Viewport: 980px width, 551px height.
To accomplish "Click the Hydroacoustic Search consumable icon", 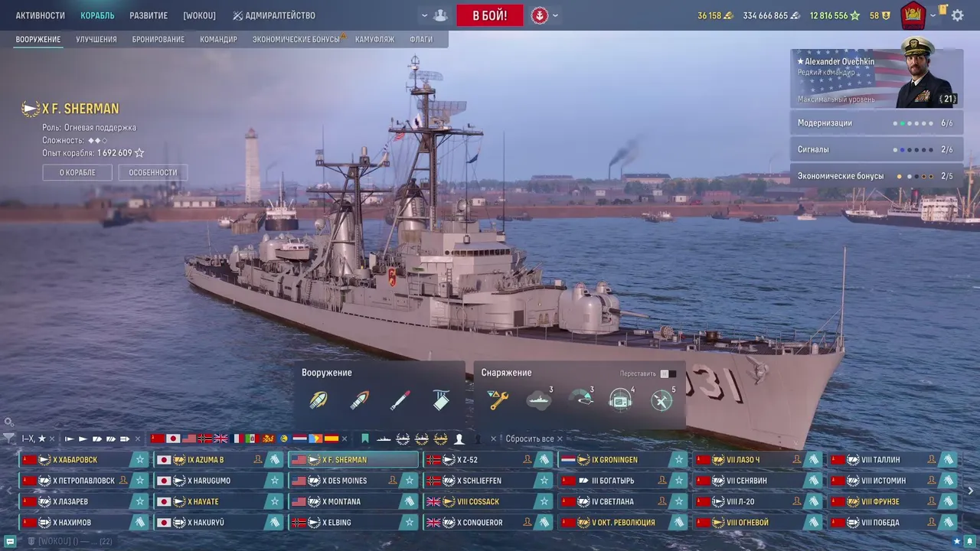I will pos(621,399).
